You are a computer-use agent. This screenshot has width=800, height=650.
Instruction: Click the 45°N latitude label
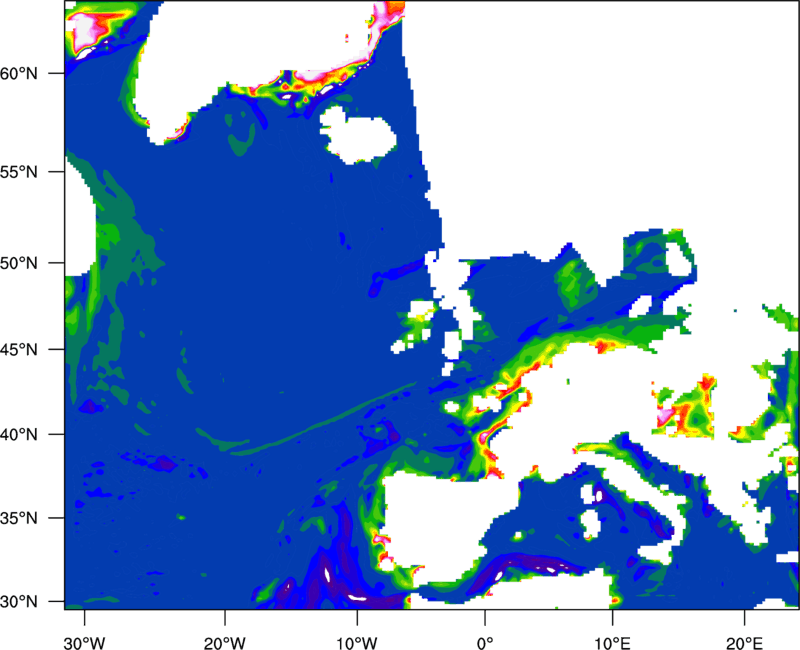(x=19, y=349)
